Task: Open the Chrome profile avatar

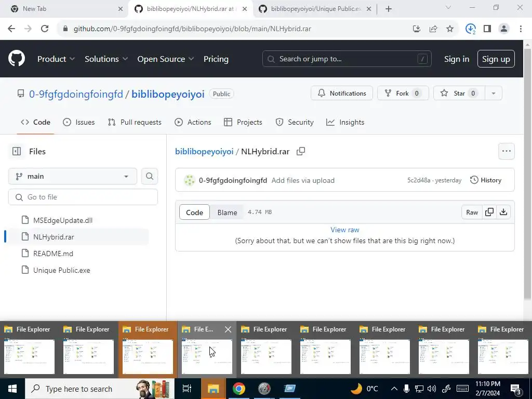Action: tap(504, 29)
